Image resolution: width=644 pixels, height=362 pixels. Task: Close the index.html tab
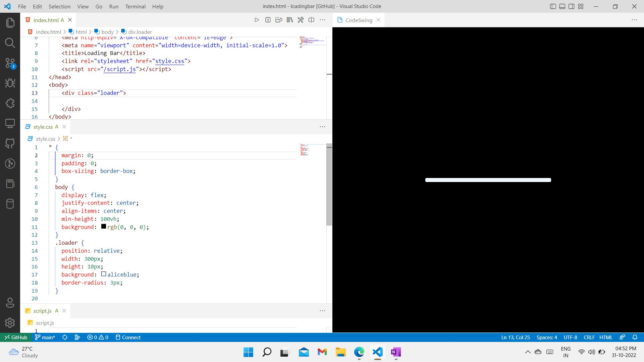[x=70, y=20]
